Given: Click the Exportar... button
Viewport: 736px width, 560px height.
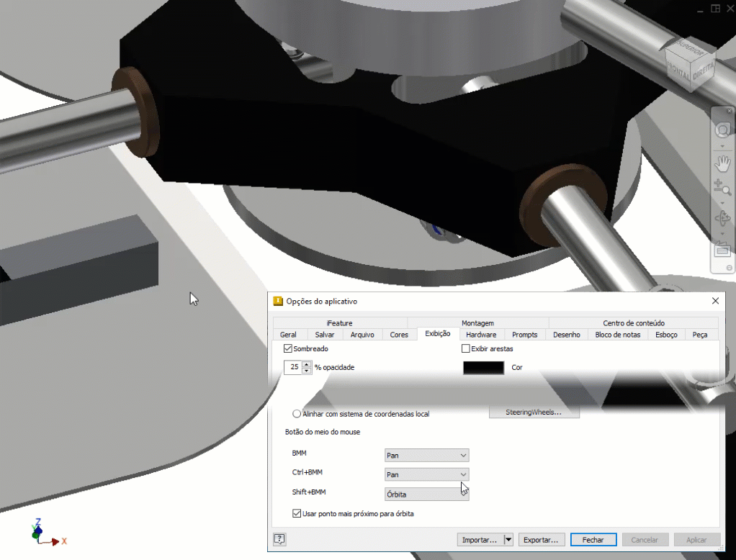Looking at the screenshot, I should point(541,540).
